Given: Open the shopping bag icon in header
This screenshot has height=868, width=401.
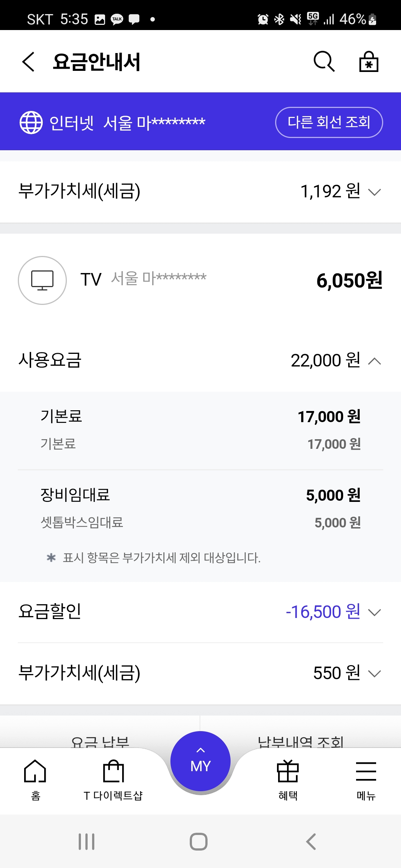Looking at the screenshot, I should point(368,61).
